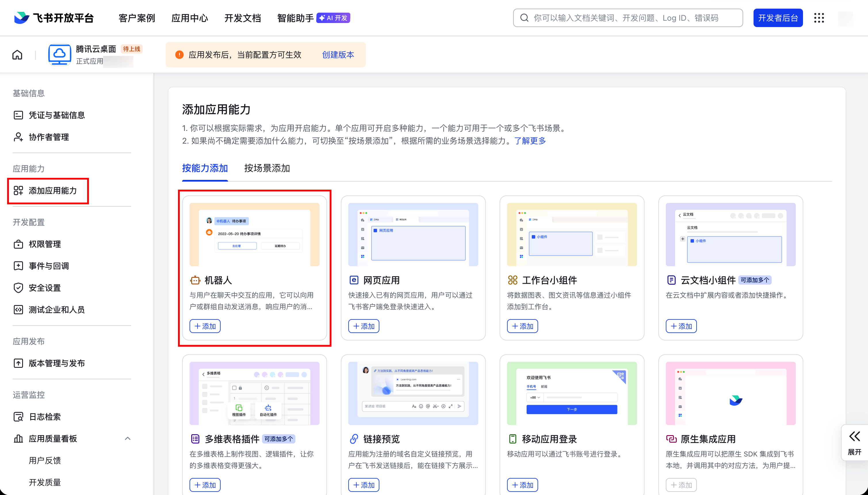
Task: Open the 了解更多 link
Action: click(530, 141)
